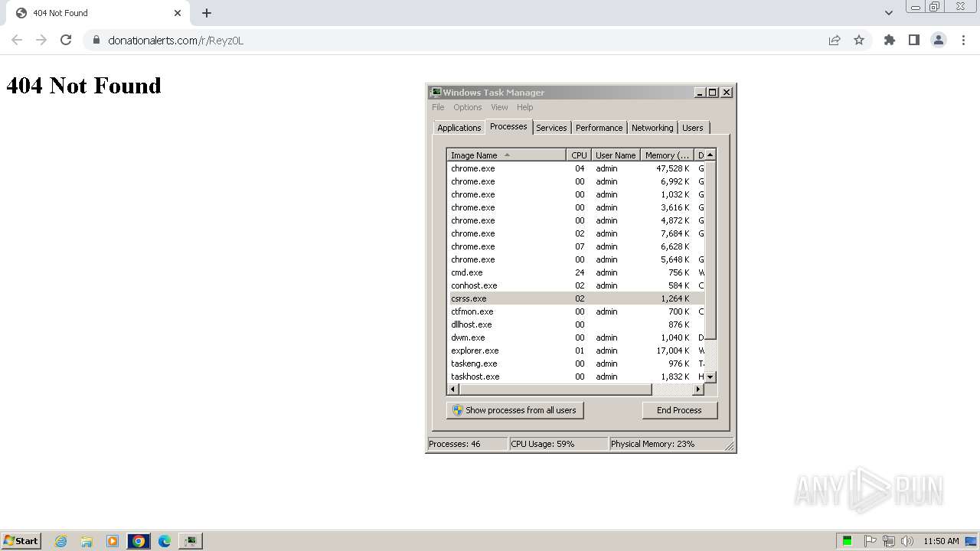Select the taskhost.exe process row
The image size is (980, 551).
[x=576, y=377]
